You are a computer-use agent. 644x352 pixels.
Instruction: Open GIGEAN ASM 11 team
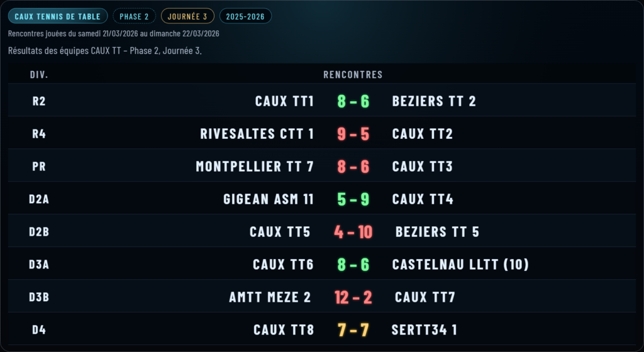click(x=269, y=199)
